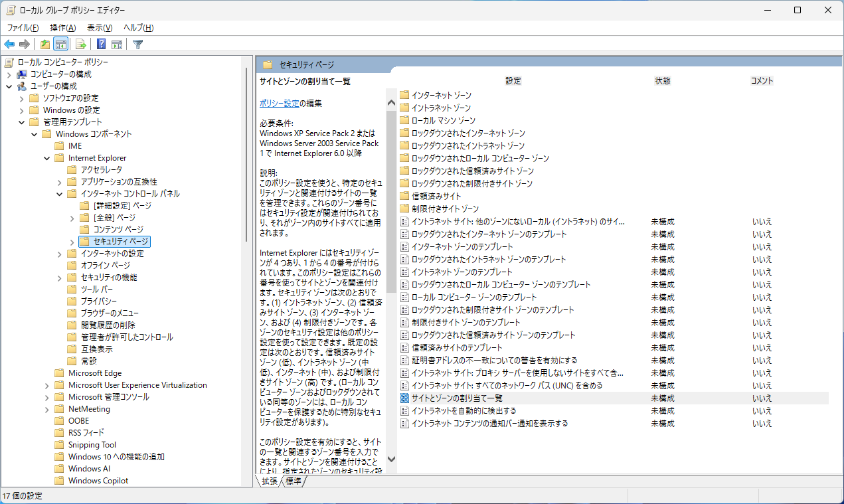844x504 pixels.
Task: Open the 操作(A) menu
Action: (62, 27)
